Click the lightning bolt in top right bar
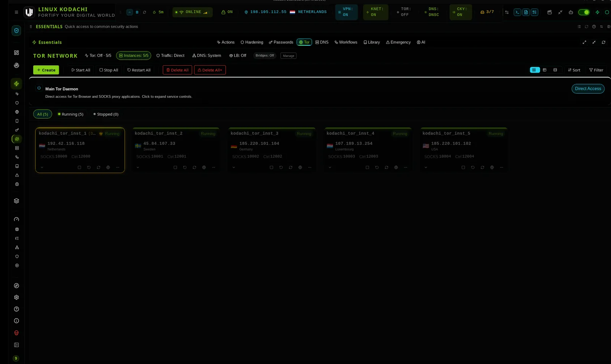 [597, 12]
